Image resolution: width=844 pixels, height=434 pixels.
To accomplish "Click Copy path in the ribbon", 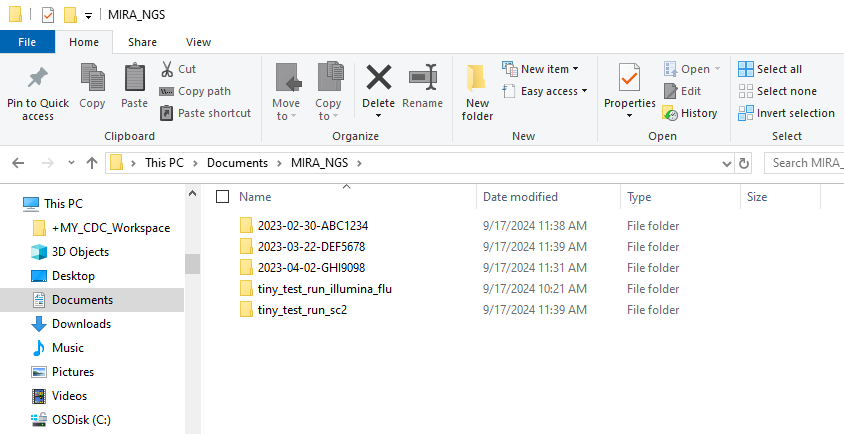I will (x=195, y=92).
